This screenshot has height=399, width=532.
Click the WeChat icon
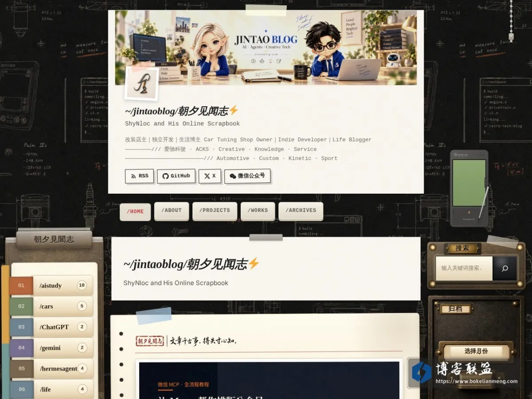click(233, 176)
